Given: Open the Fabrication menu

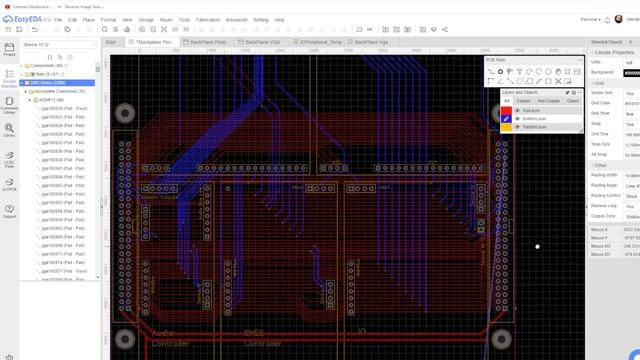Looking at the screenshot, I should (208, 20).
